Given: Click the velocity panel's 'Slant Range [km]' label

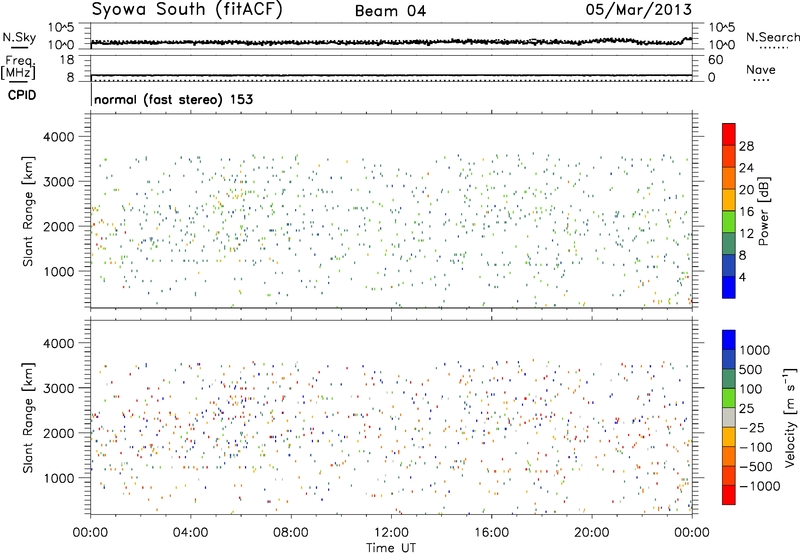Looking at the screenshot, I should click(x=28, y=418).
